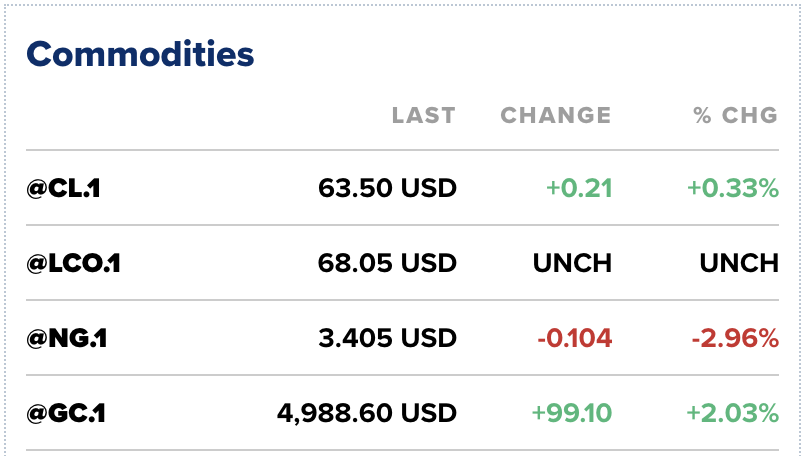Select the -0.104 change value
This screenshot has width=812, height=456.
click(x=574, y=338)
